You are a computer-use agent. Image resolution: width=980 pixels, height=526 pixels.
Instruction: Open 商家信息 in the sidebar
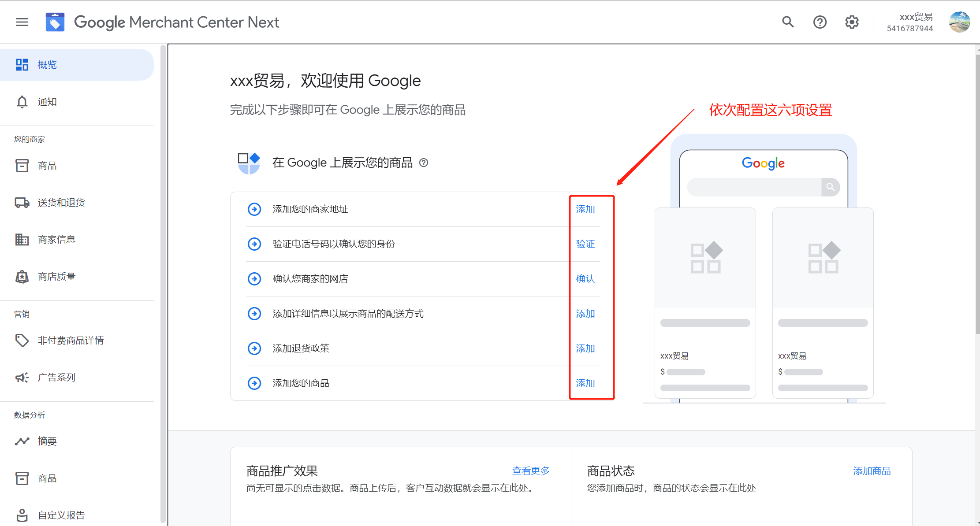[x=77, y=240]
